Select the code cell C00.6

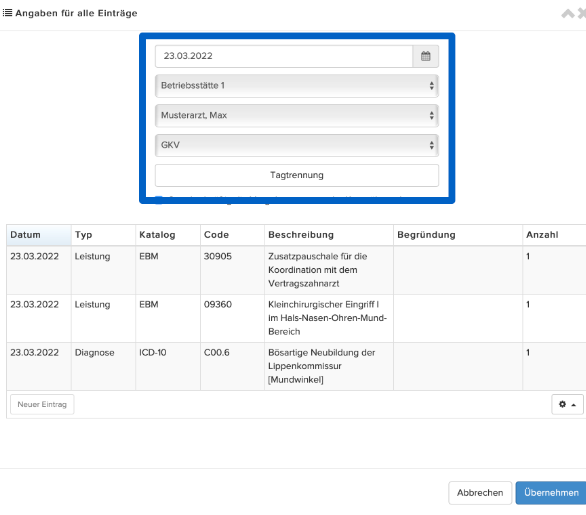tap(232, 367)
